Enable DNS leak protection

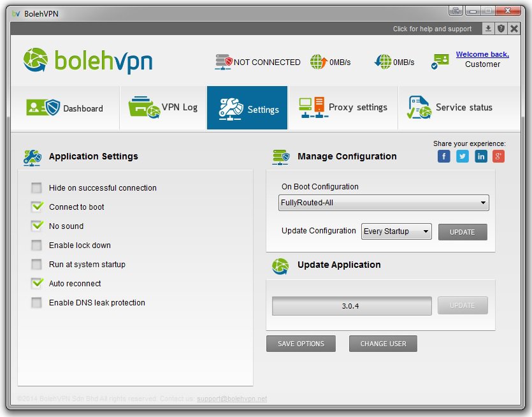pos(36,303)
